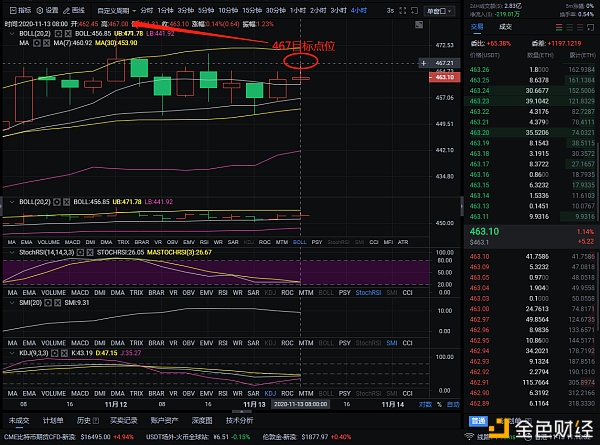This screenshot has width=600, height=445.
Task: Activate the 画线 drawing tool
Action: click(x=74, y=10)
